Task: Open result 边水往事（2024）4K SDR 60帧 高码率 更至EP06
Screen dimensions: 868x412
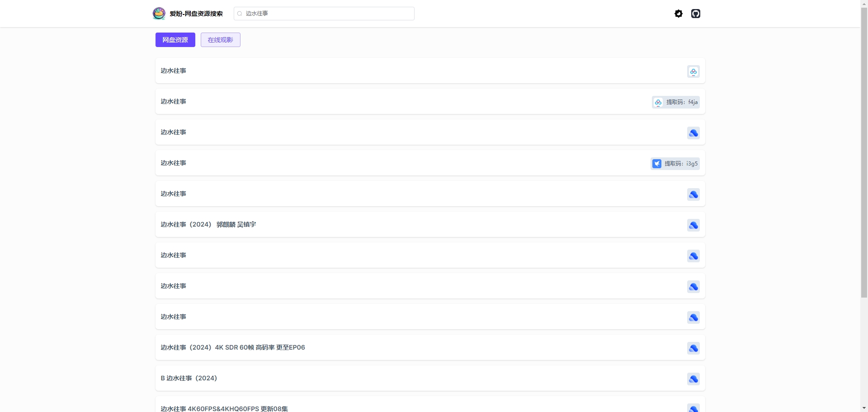Action: tap(430, 347)
